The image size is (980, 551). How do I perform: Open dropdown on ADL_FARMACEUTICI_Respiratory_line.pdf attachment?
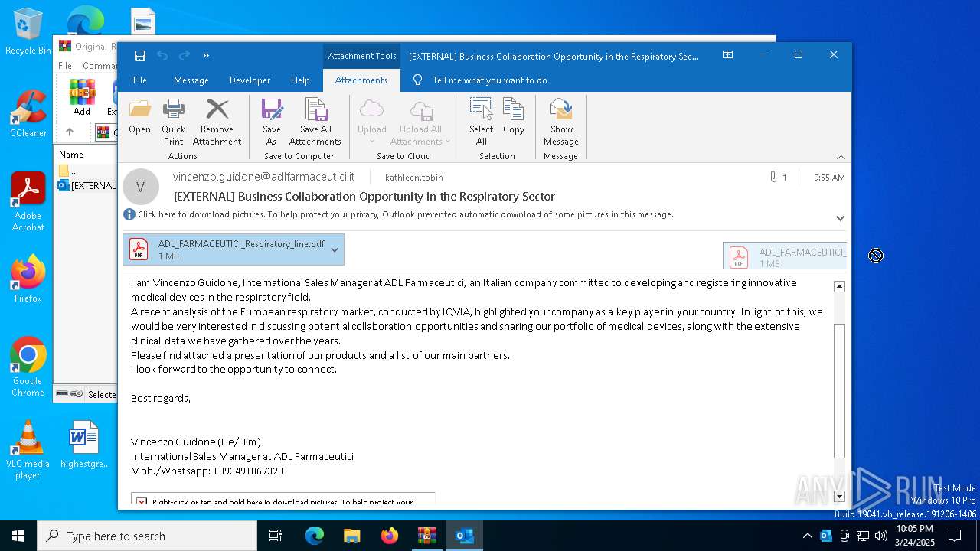[335, 250]
